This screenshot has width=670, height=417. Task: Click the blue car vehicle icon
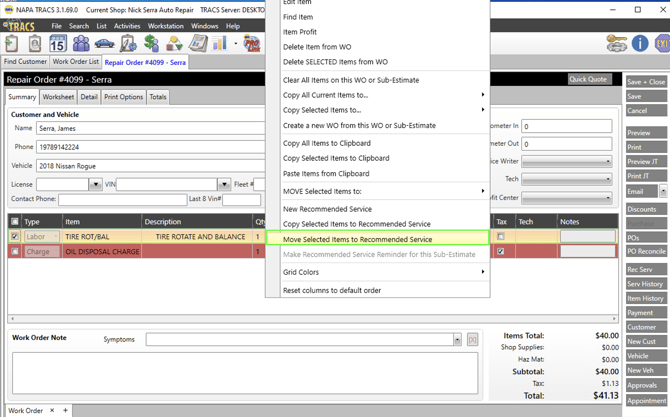coord(104,44)
